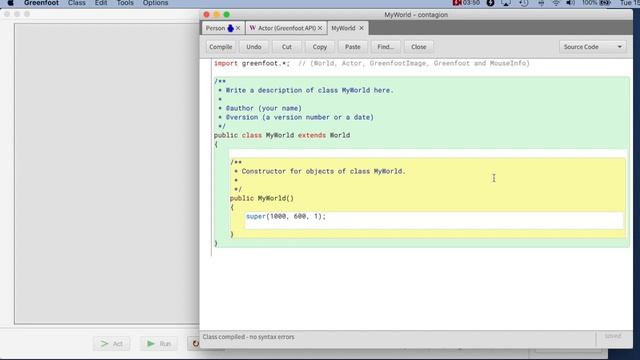Screen dimensions: 640x360
Task: Click the blue person icon on Person tab
Action: coord(230,28)
